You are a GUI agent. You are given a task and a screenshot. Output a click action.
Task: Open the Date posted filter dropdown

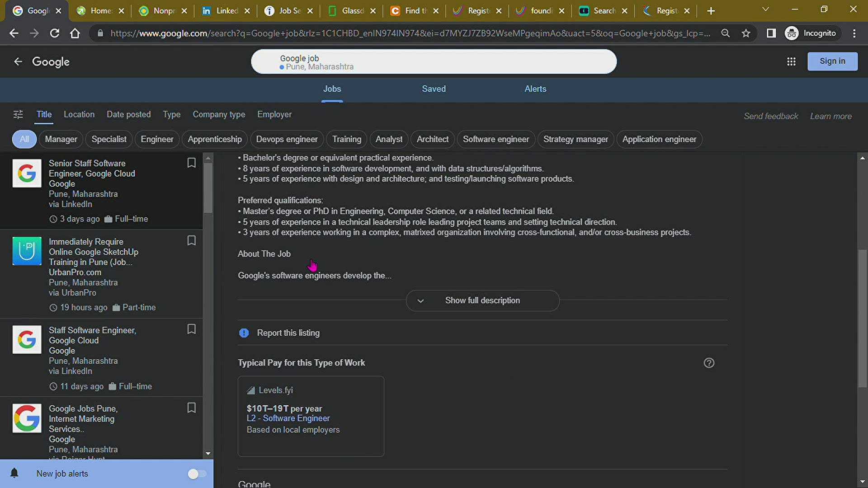128,115
